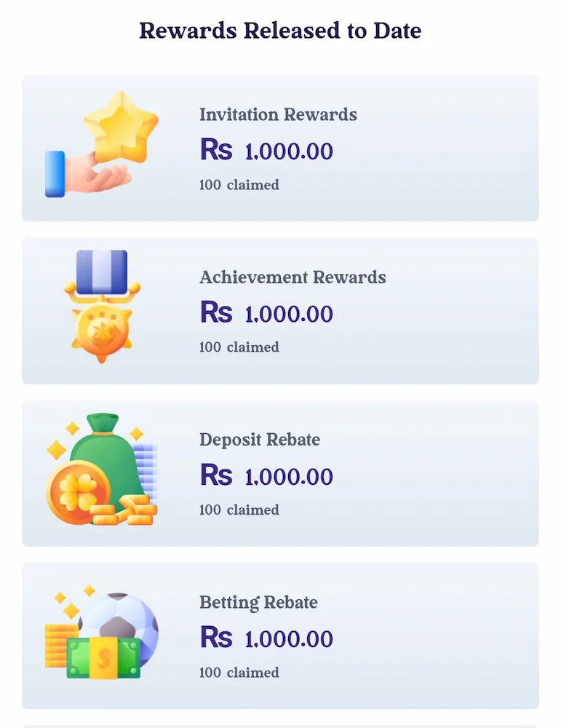Open the Achievement Rewards title
Image resolution: width=561 pixels, height=728 pixels.
[x=293, y=277]
